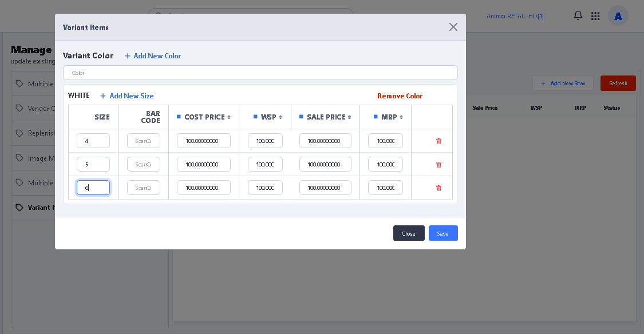Sort by WSP using header arrows
The width and height of the screenshot is (644, 334).
coord(280,117)
